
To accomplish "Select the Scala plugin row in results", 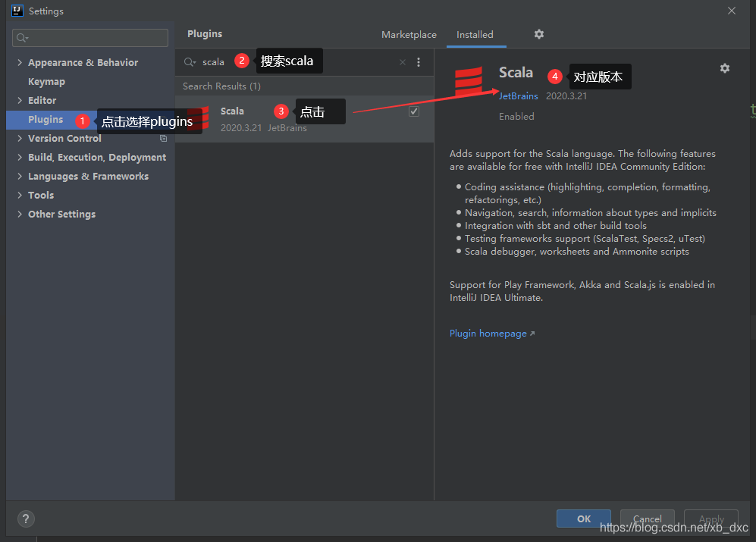I will click(304, 118).
